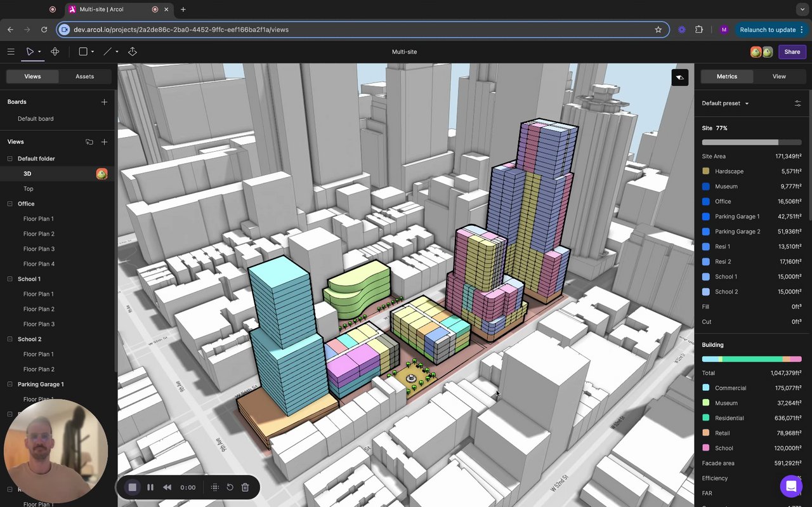Image resolution: width=812 pixels, height=507 pixels.
Task: Open line tool options arrow
Action: click(117, 52)
